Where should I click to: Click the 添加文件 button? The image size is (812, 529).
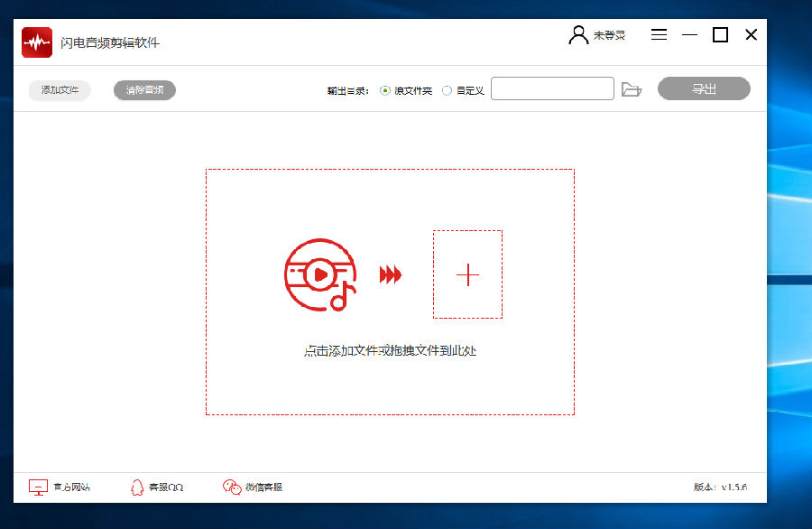coord(58,90)
